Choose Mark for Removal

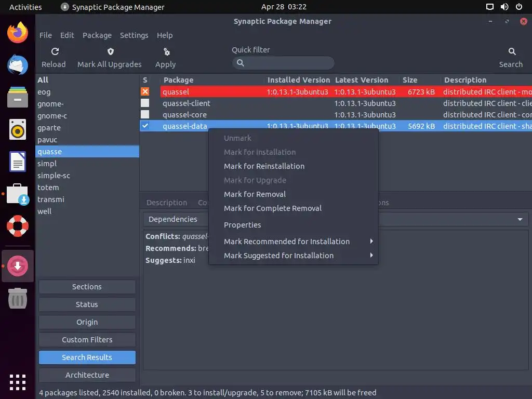(255, 194)
